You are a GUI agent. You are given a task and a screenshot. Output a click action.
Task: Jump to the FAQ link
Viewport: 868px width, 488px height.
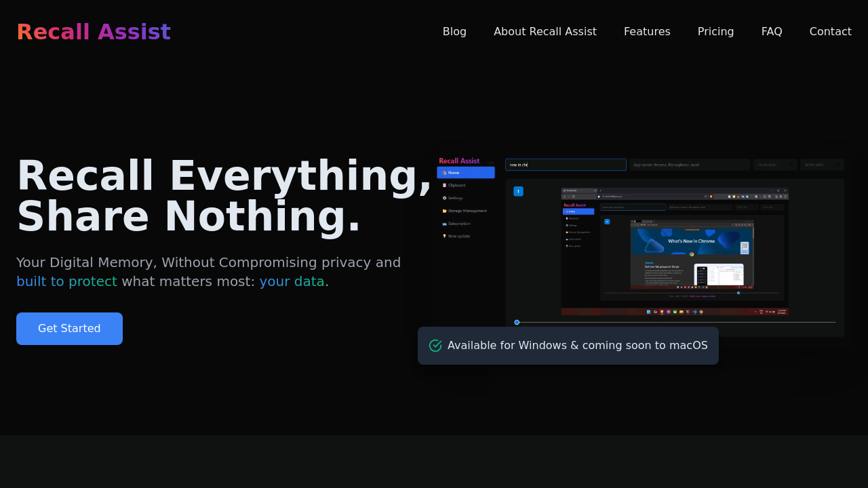click(x=771, y=32)
